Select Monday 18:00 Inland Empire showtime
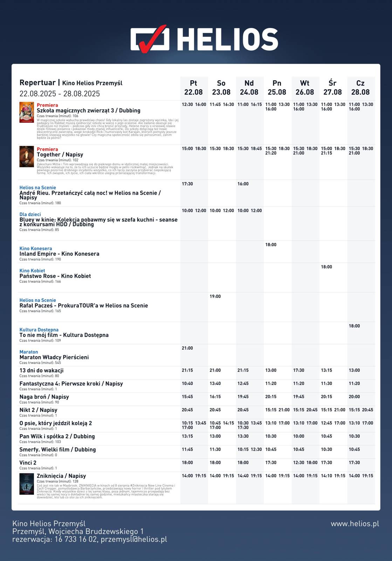 tap(271, 245)
